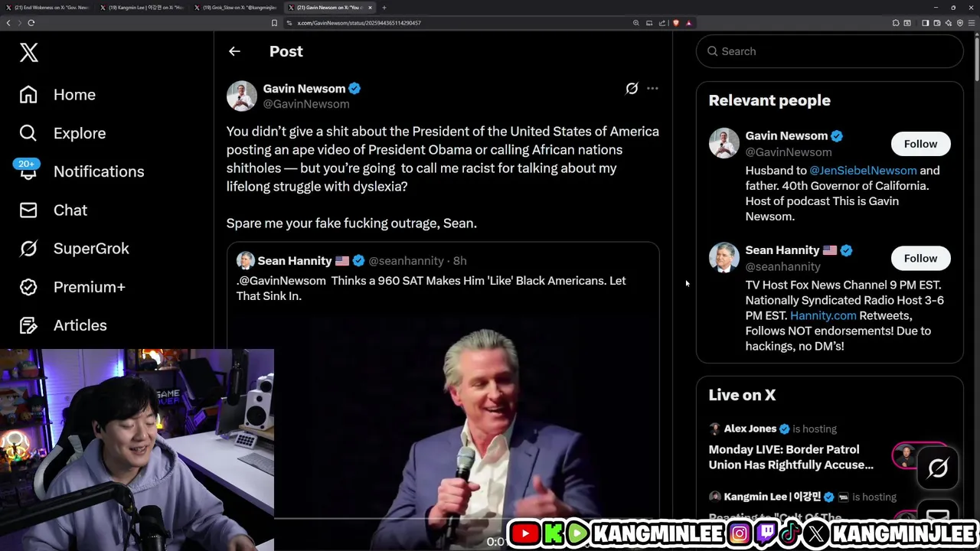Open the browser extensions puzzle icon
This screenshot has width=980, height=551.
point(896,23)
